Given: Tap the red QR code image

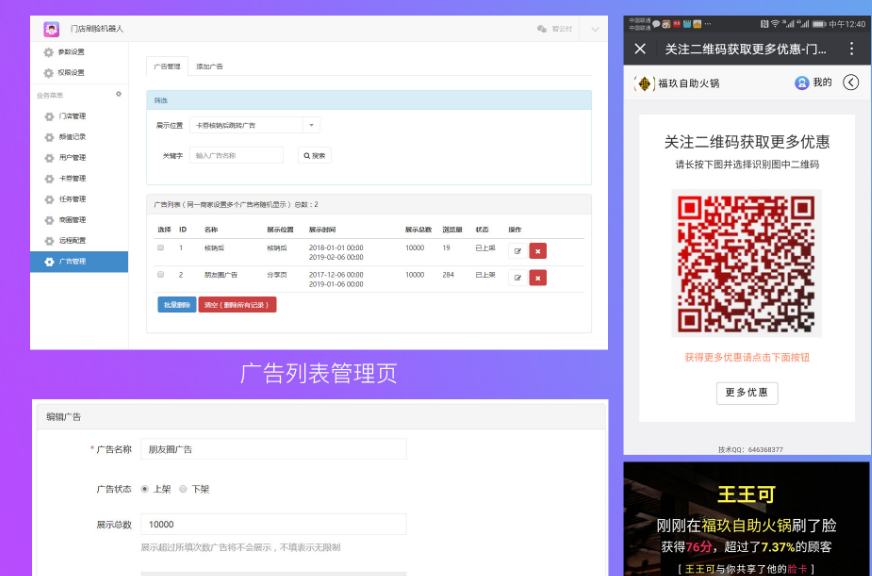Looking at the screenshot, I should 746,263.
